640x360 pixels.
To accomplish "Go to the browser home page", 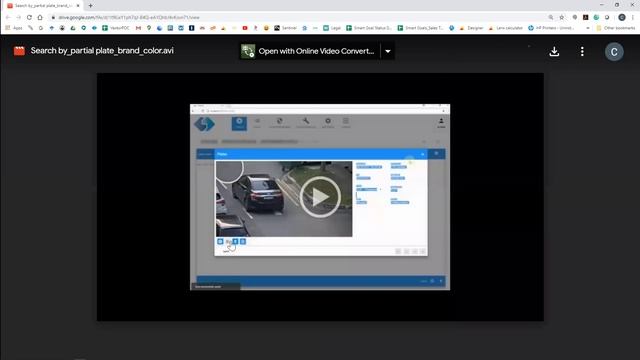I will 40,18.
